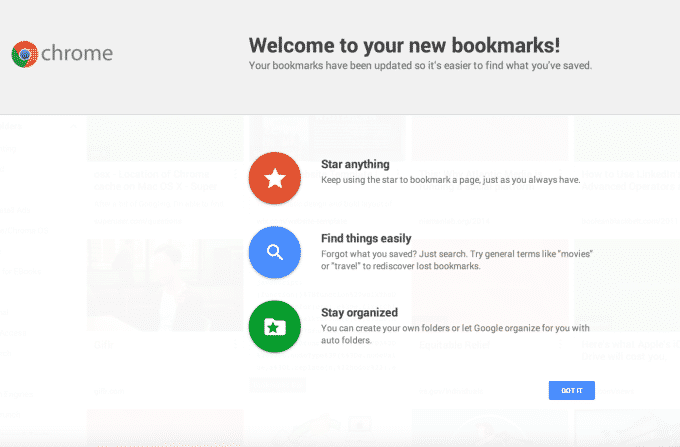680x447 pixels.
Task: Click the "Find things easily" heading
Action: 366,238
